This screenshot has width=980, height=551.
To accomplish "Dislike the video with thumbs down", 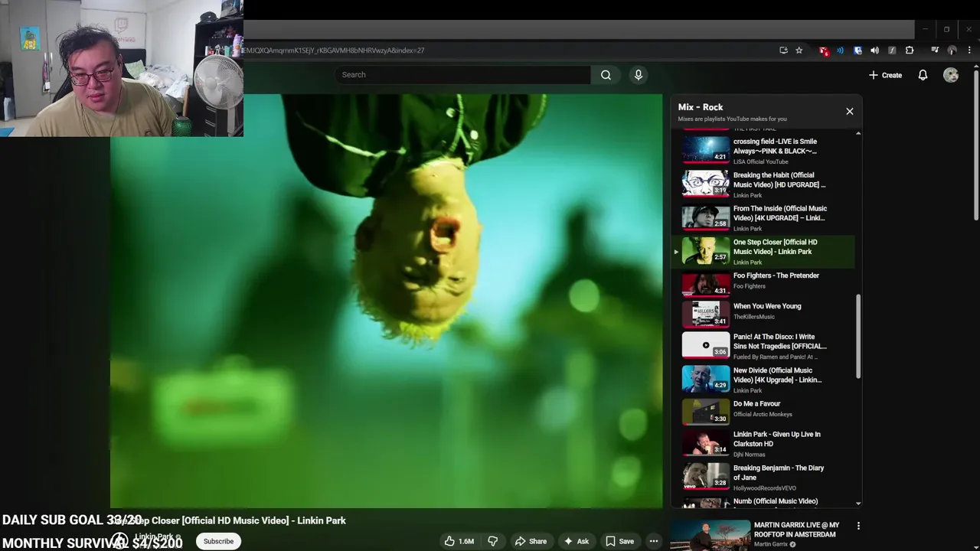I will pyautogui.click(x=492, y=541).
